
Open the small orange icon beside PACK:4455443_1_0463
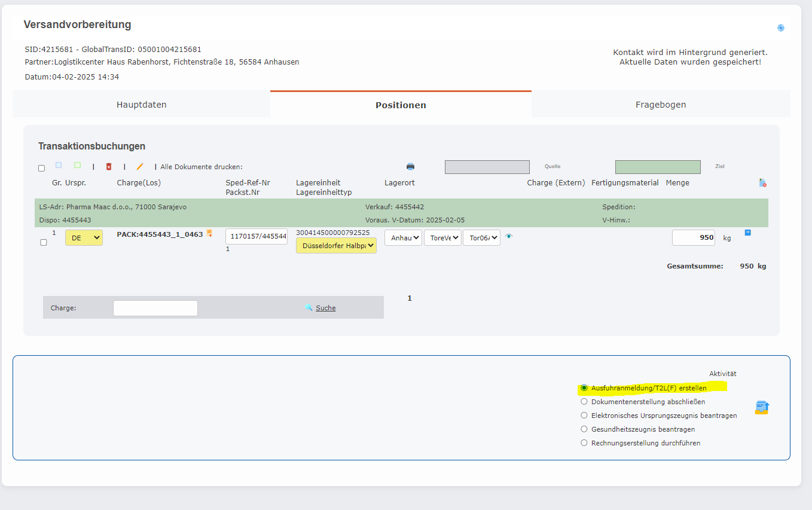click(209, 233)
